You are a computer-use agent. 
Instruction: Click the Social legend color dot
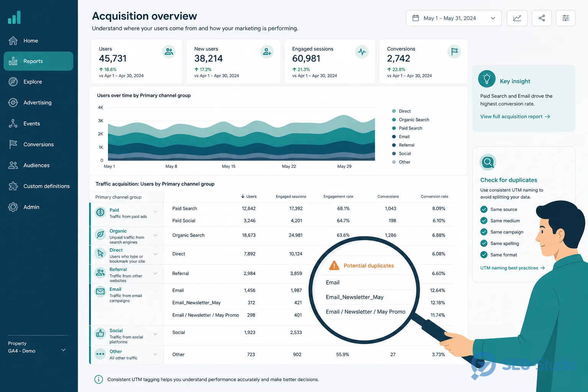point(394,154)
